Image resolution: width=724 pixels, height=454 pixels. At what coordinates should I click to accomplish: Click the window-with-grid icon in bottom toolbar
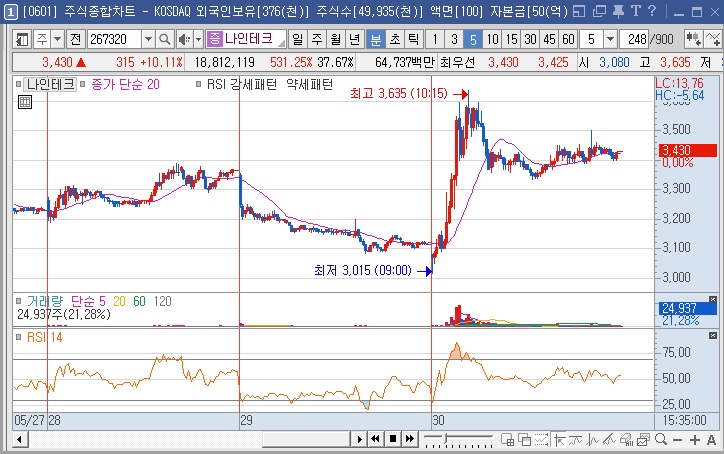(507, 440)
